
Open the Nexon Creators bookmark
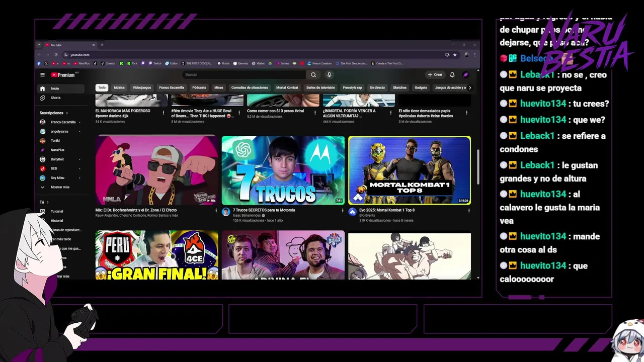click(319, 63)
